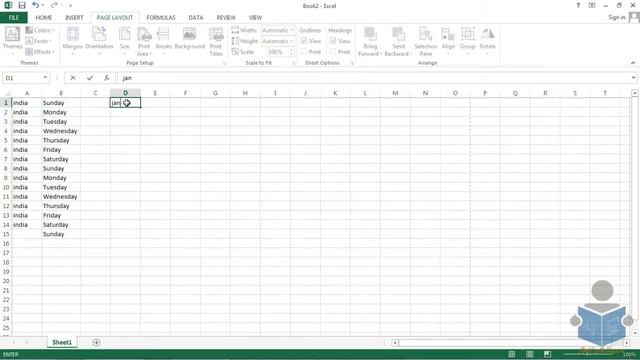Open the Breaks icon
Viewport: 640px width, 360px height.
click(x=163, y=34)
